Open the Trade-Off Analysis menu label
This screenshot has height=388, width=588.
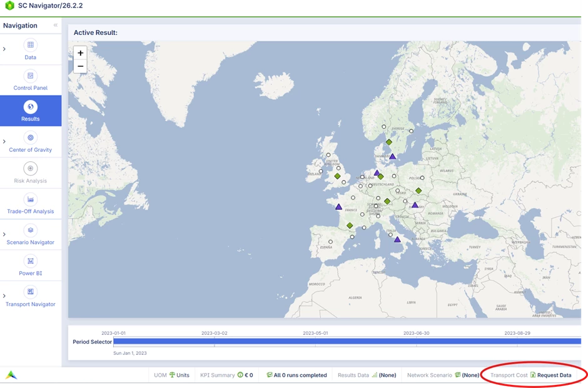point(31,211)
